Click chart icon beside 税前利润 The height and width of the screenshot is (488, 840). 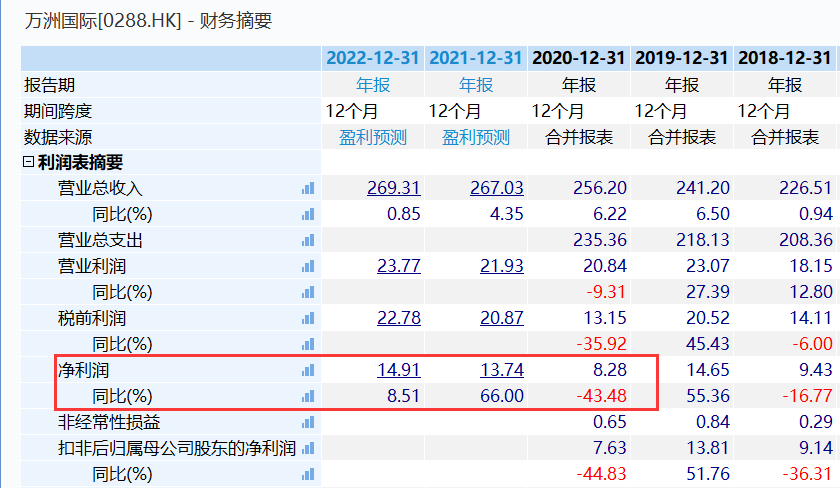click(308, 319)
